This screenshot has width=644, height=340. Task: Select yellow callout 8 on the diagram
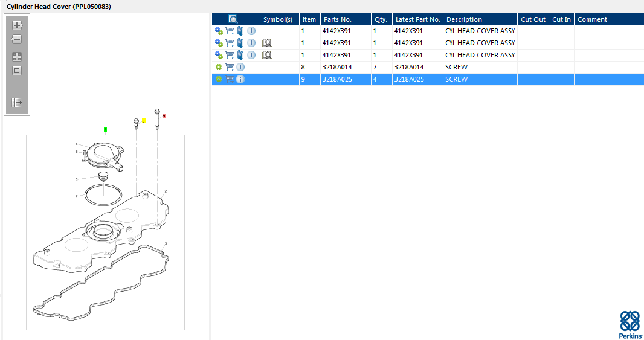click(143, 121)
